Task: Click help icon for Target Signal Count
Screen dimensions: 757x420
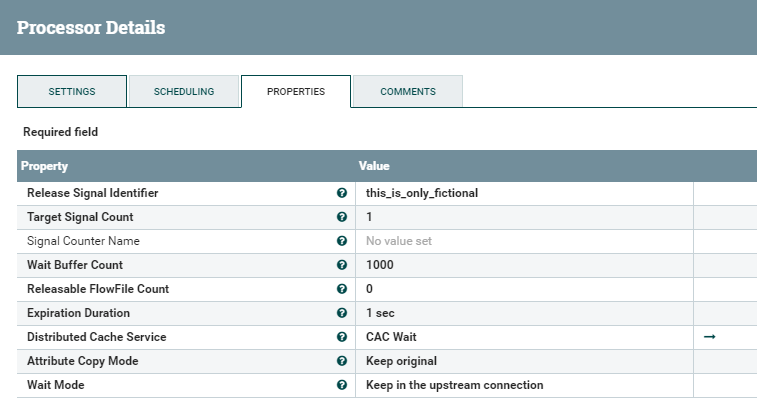Action: 342,217
